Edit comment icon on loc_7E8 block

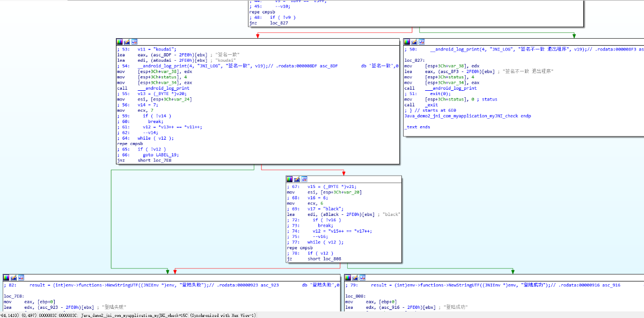coord(14,278)
